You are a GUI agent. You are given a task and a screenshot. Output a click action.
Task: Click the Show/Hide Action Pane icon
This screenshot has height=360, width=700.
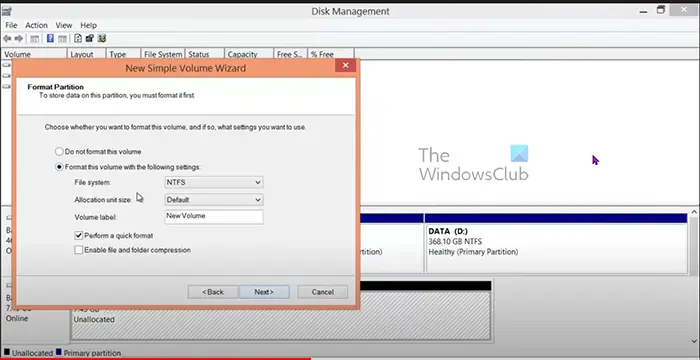pos(62,39)
